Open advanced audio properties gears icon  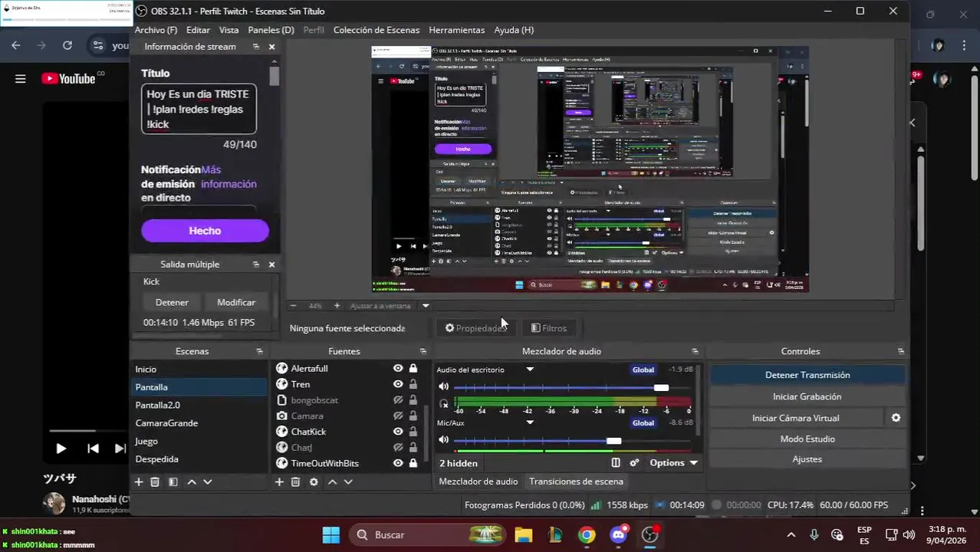click(634, 463)
